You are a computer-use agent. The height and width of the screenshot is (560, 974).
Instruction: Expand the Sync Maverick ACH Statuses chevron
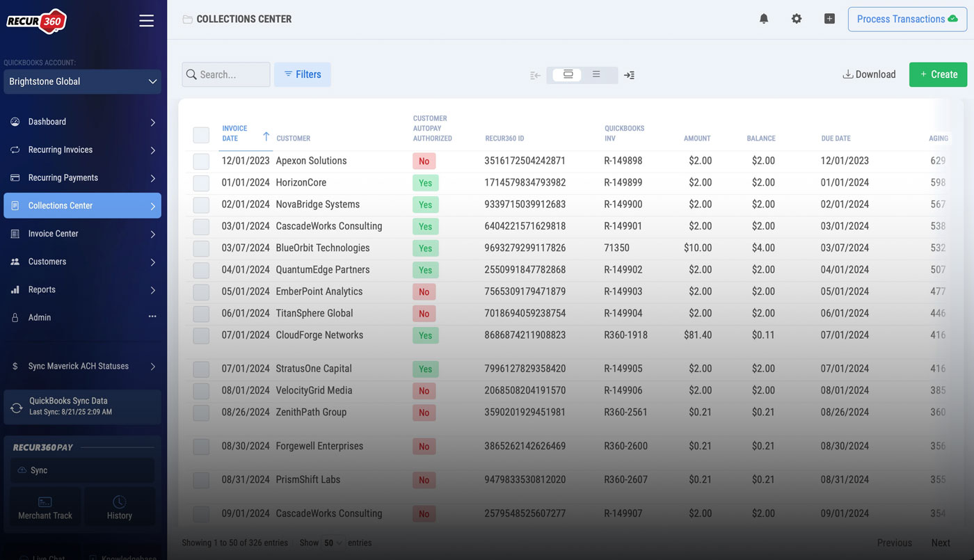coord(152,367)
